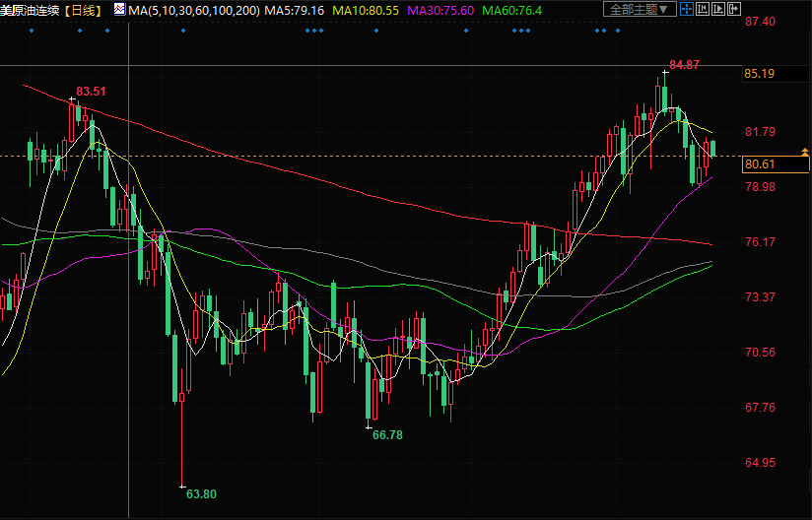
Task: Click the 83.51 peak price label
Action: coord(91,92)
